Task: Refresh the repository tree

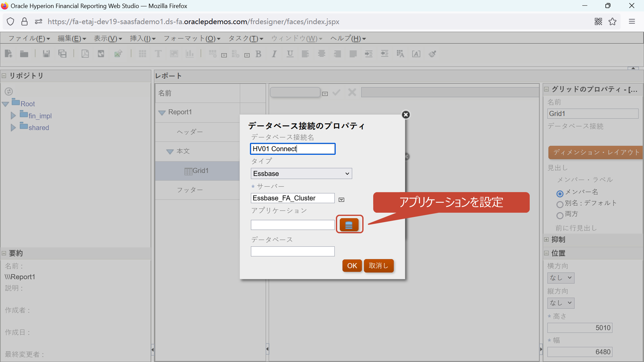Action: point(9,91)
